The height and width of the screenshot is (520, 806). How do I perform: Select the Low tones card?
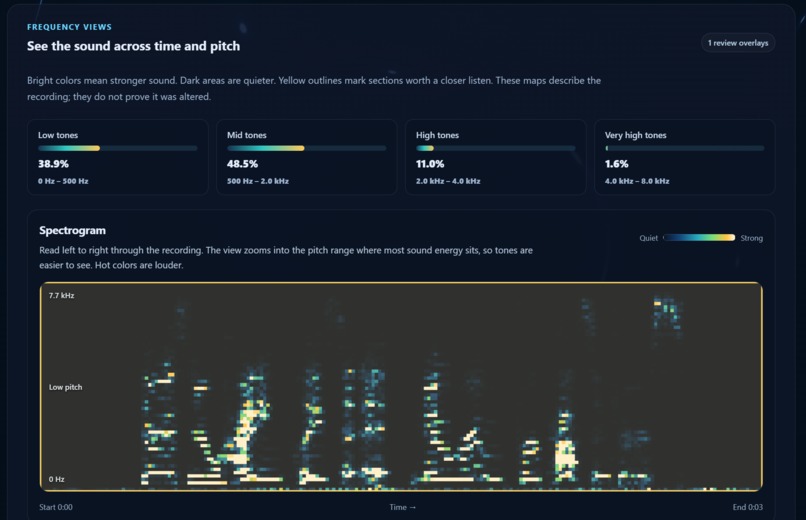118,157
